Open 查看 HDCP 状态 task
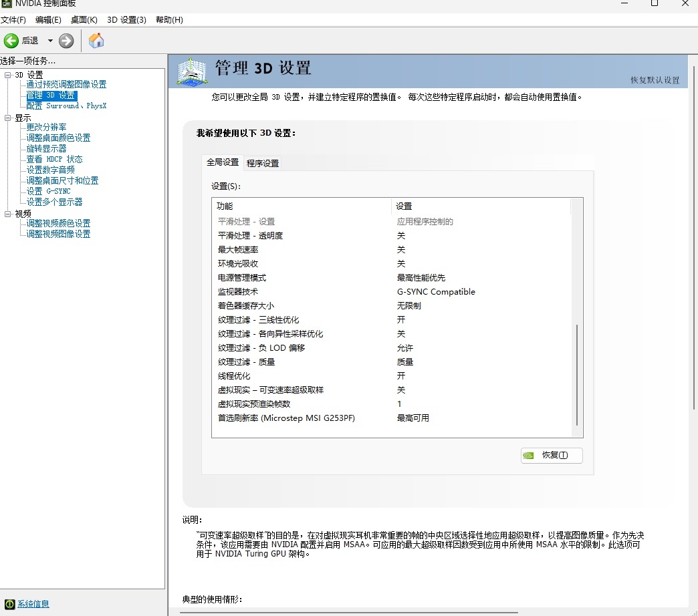Image resolution: width=698 pixels, height=616 pixels. click(x=54, y=159)
